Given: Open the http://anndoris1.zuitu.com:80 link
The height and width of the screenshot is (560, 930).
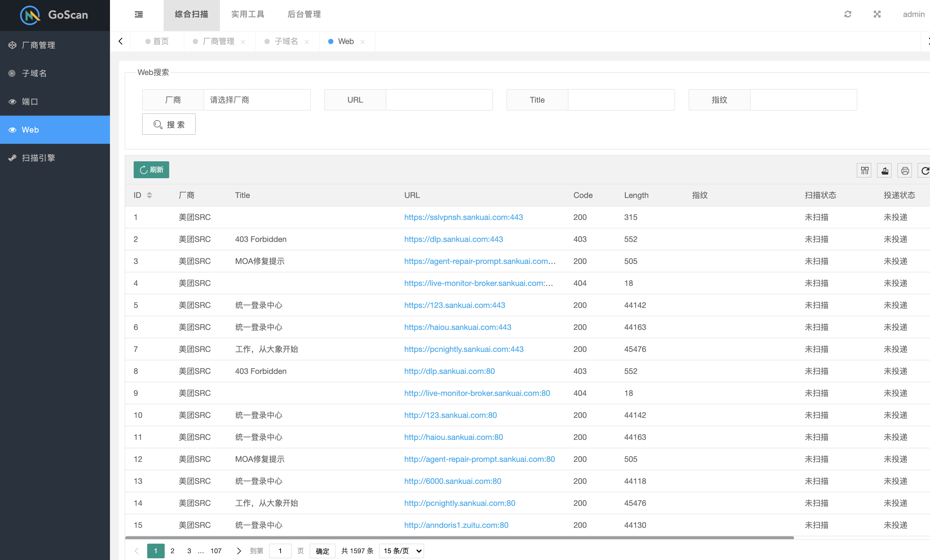Looking at the screenshot, I should click(x=456, y=525).
